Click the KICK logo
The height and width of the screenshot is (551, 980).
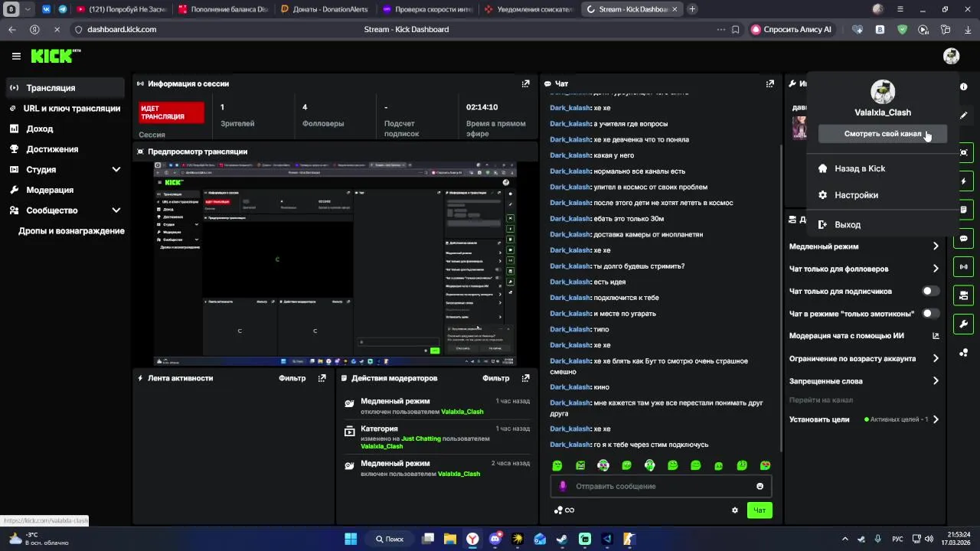pos(55,56)
